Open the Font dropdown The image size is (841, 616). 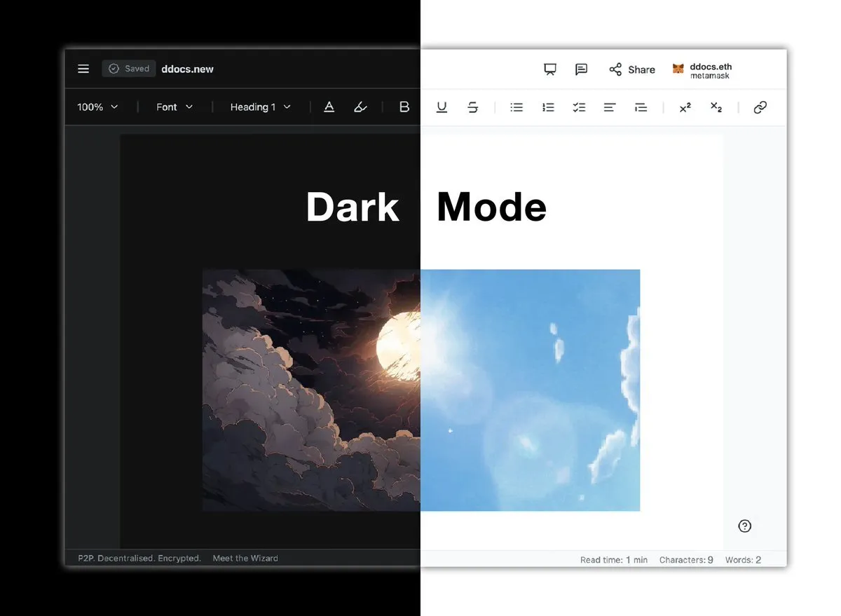[x=175, y=107]
